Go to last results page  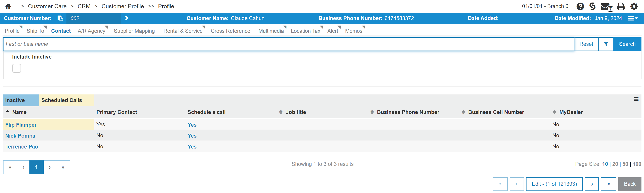point(63,167)
